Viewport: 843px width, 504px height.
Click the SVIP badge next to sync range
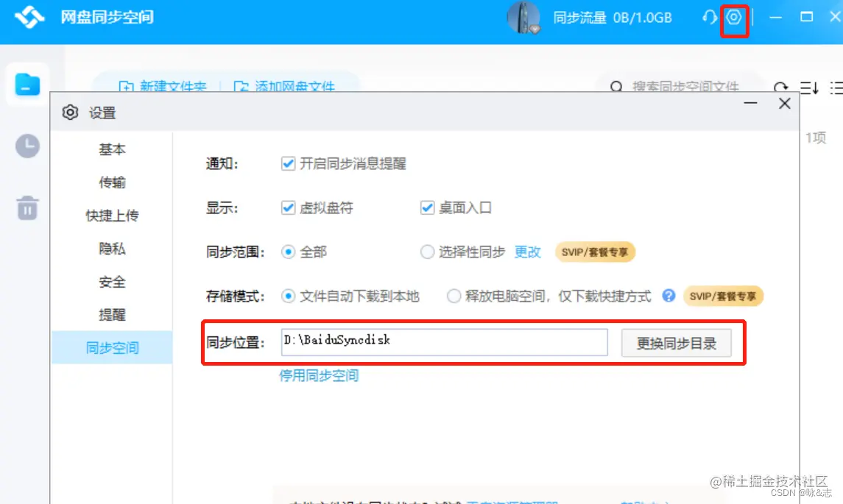[595, 252]
